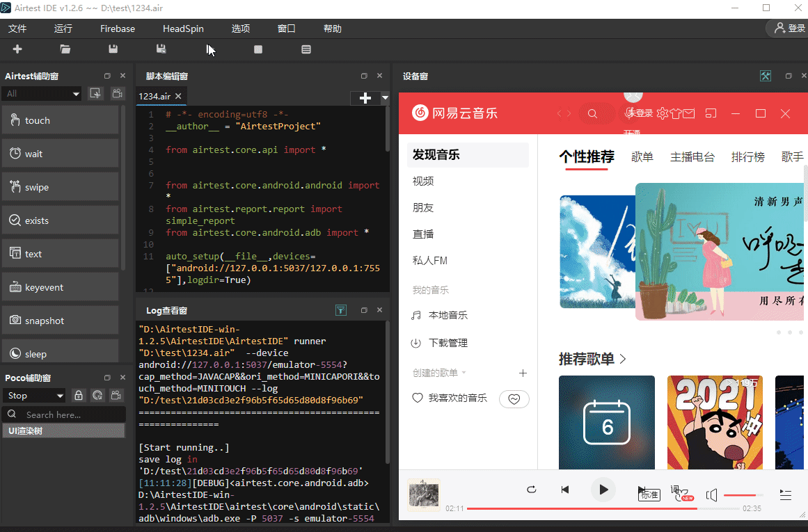808x532 pixels.
Task: Click the device window tools icon
Action: point(766,76)
